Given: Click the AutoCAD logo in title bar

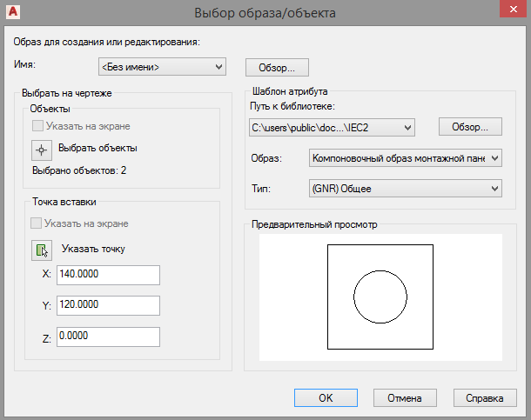Looking at the screenshot, I should [x=13, y=12].
